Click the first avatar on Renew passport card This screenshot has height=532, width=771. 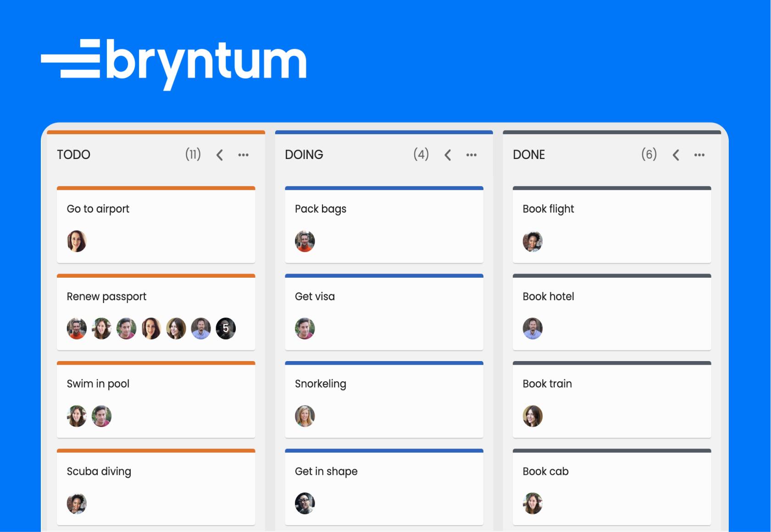coord(77,329)
